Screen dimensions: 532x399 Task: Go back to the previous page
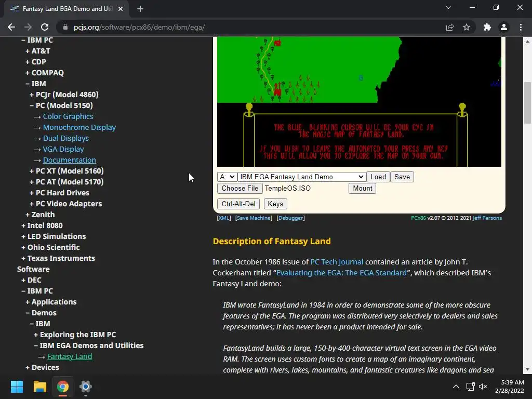point(11,27)
